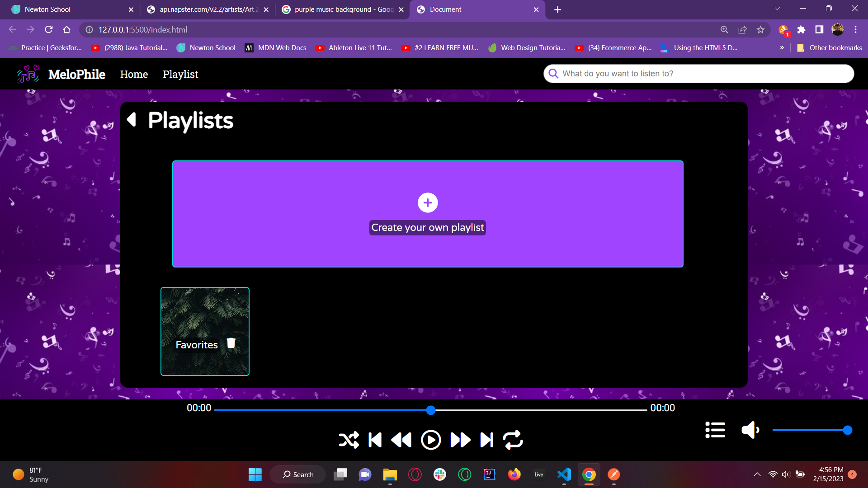Toggle repeat mode
The height and width of the screenshot is (488, 868).
tap(513, 440)
